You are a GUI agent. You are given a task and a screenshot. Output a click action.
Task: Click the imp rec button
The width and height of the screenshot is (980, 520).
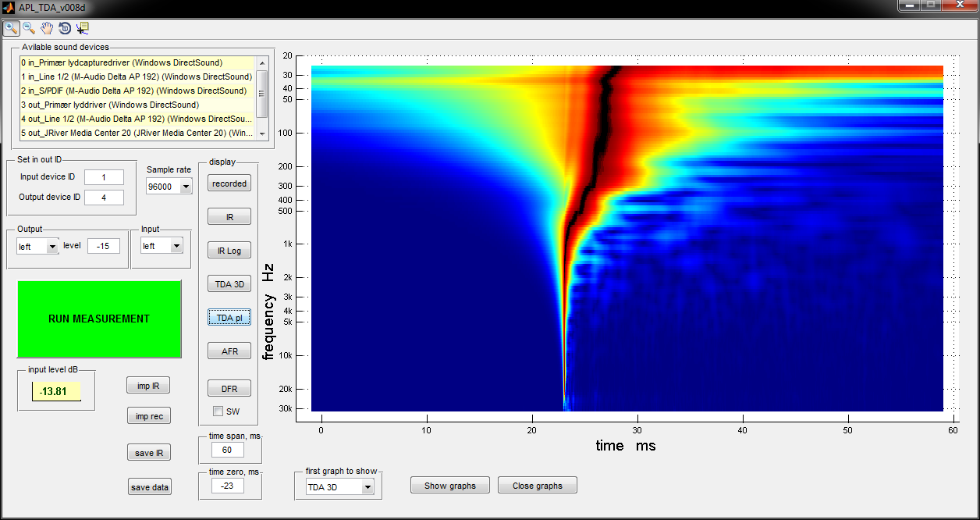click(x=148, y=416)
